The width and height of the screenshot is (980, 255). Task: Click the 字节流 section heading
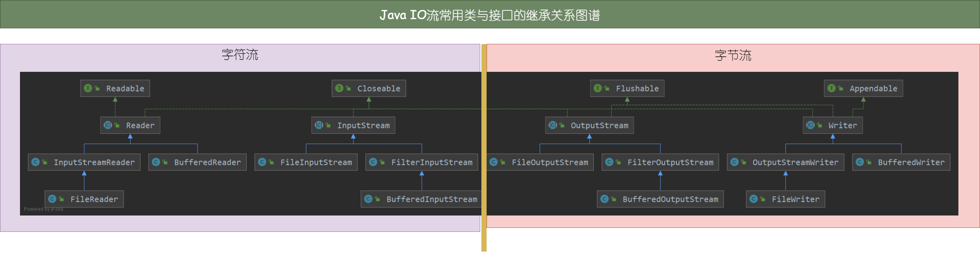click(733, 55)
